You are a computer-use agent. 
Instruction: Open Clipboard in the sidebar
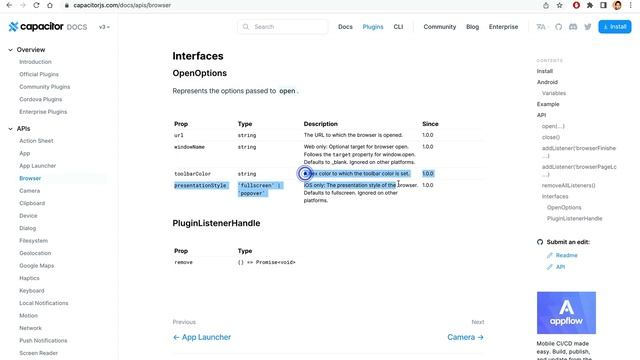point(32,203)
